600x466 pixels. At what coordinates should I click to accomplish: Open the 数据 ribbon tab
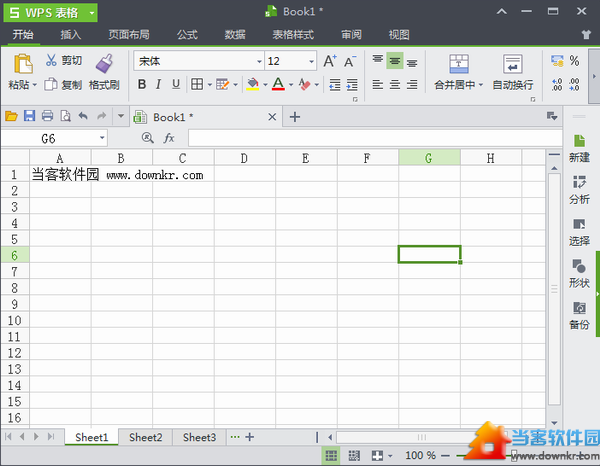pos(235,35)
